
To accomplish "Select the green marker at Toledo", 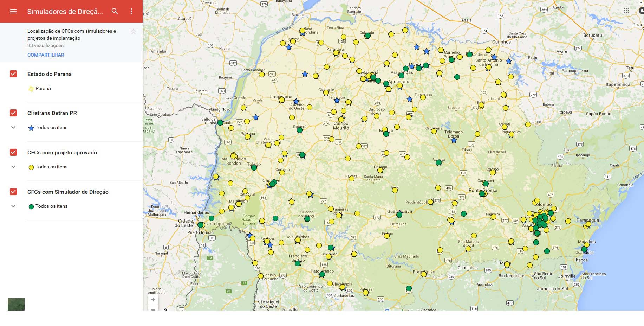I will pos(254,168).
